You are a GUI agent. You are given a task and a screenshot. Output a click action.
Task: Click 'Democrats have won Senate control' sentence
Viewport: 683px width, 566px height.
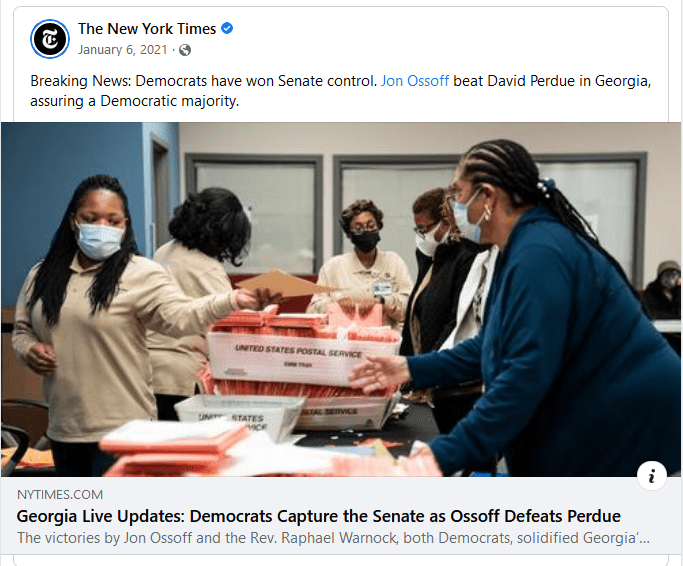256,81
